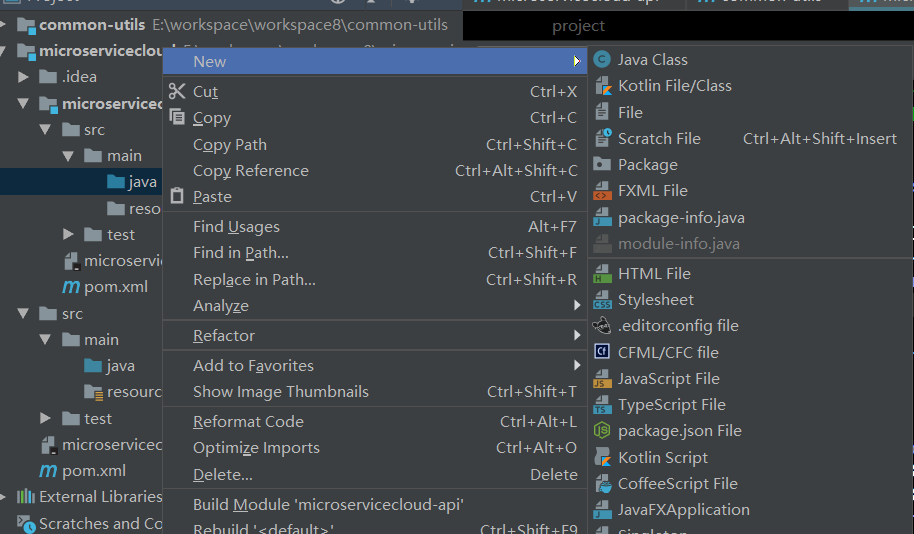
Task: Open Add to Favorites submenu
Action: [375, 366]
